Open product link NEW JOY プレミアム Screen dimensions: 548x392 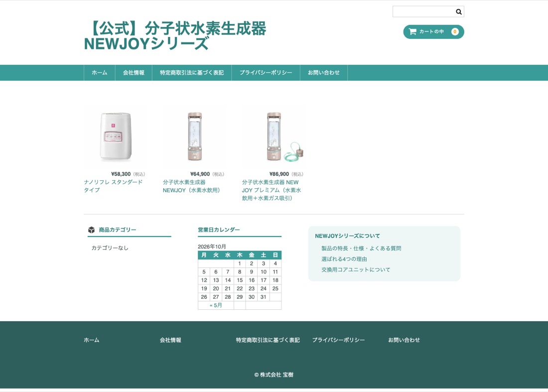point(272,190)
